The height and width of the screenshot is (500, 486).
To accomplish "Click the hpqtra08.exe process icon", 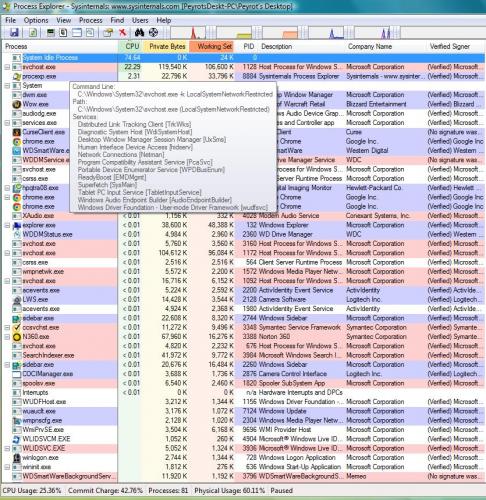I will click(x=17, y=188).
